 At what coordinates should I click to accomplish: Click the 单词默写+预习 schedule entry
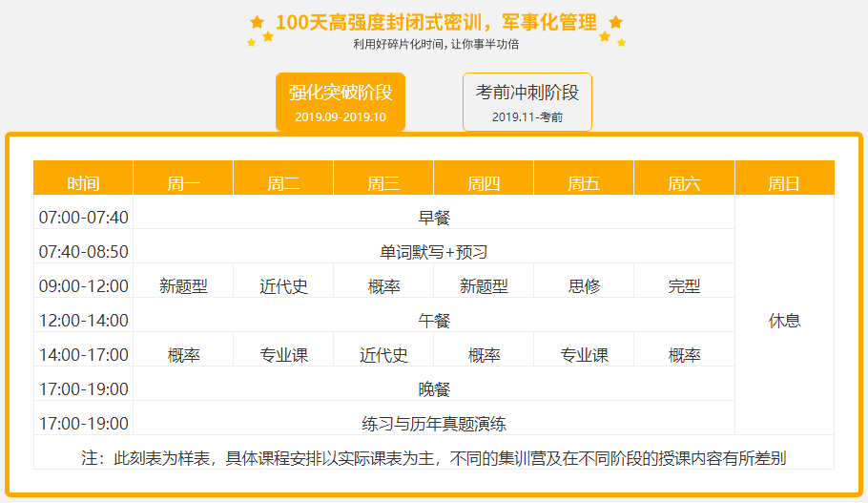pos(434,252)
